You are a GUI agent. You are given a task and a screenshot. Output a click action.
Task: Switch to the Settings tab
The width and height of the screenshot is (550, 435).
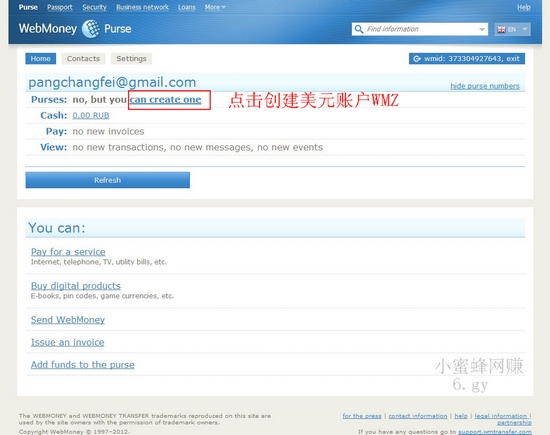click(131, 59)
